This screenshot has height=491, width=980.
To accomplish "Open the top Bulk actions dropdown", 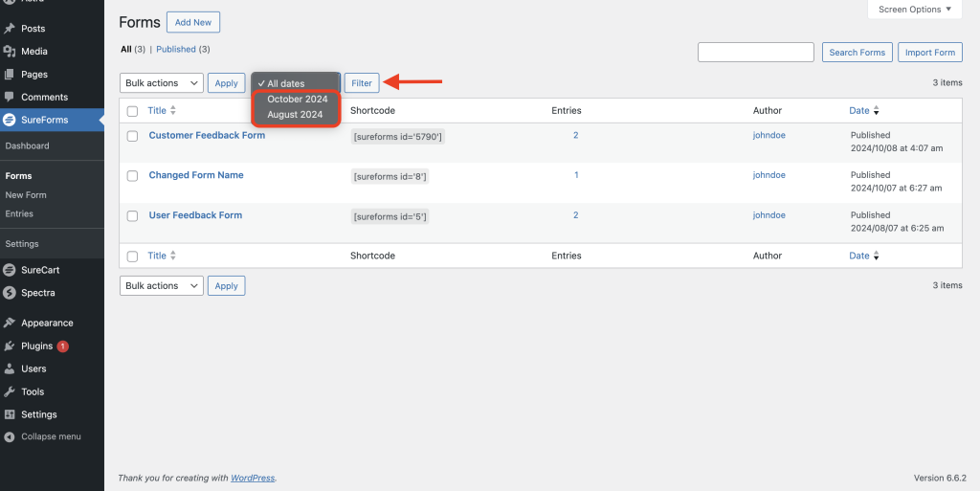I will 161,83.
